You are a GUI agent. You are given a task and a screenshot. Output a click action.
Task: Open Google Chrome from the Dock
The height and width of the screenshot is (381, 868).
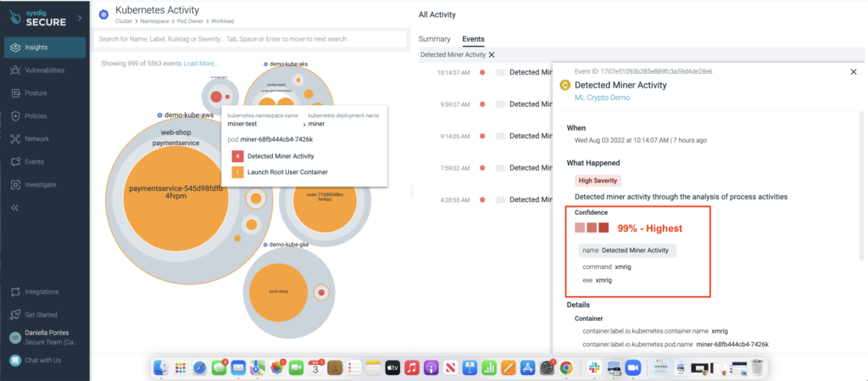(x=565, y=367)
